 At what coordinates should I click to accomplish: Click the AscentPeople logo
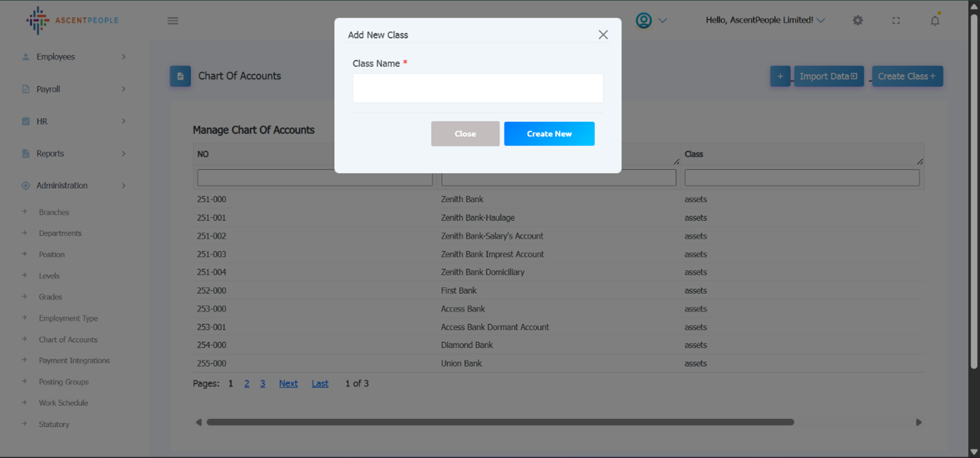coord(72,21)
